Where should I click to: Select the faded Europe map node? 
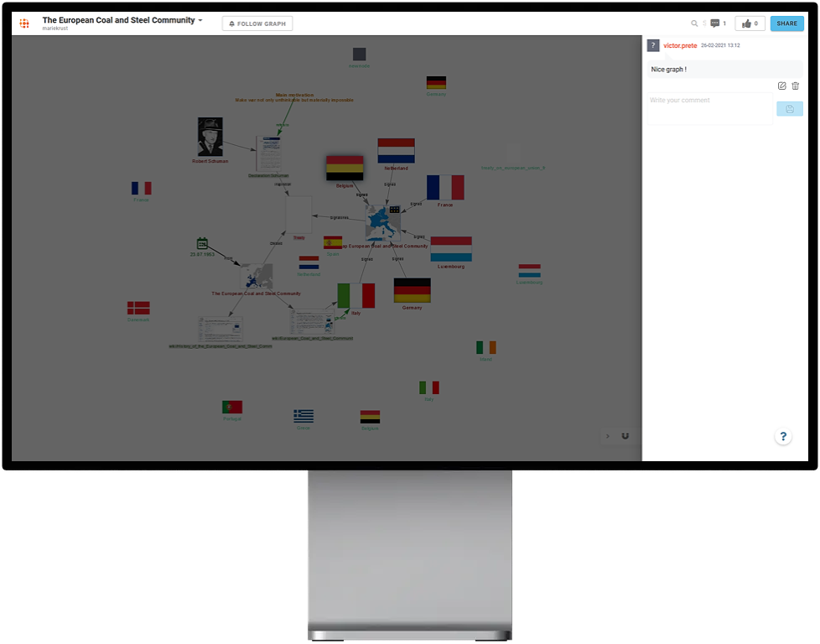tap(257, 276)
